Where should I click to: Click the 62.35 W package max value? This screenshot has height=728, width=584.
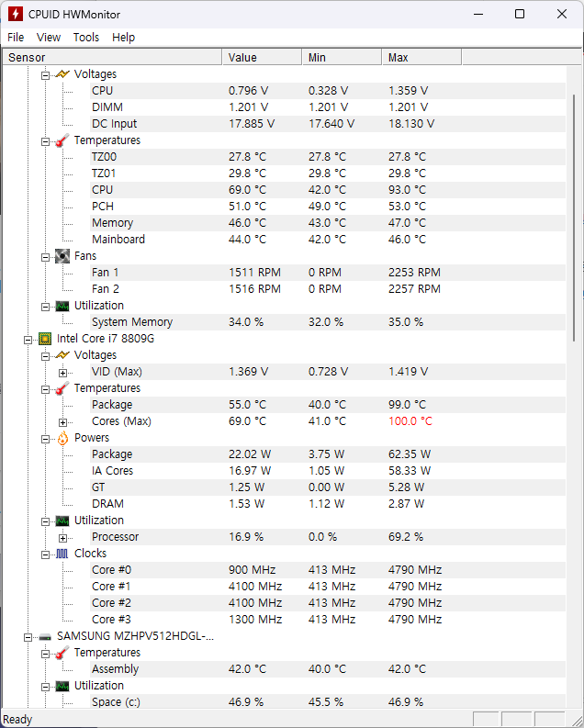tap(410, 454)
